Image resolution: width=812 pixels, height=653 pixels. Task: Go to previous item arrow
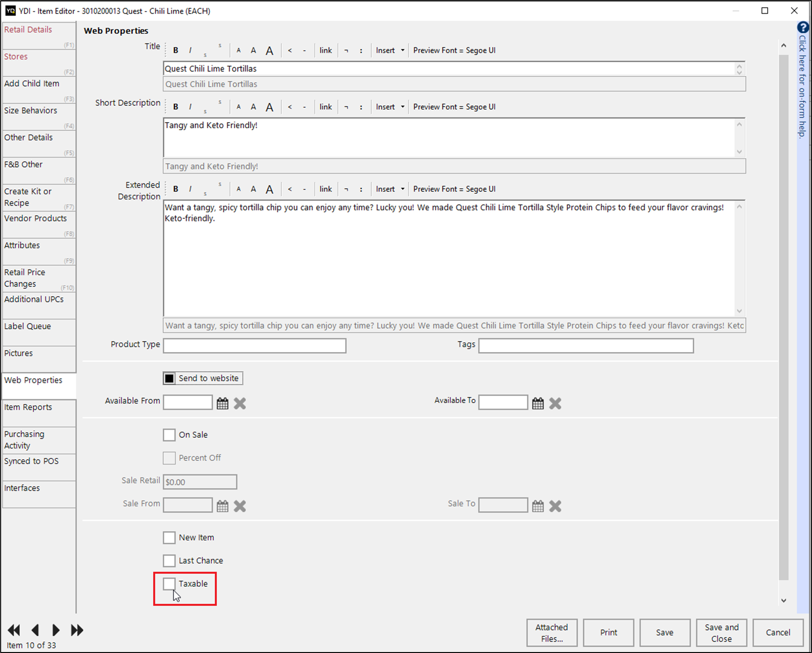pos(35,630)
